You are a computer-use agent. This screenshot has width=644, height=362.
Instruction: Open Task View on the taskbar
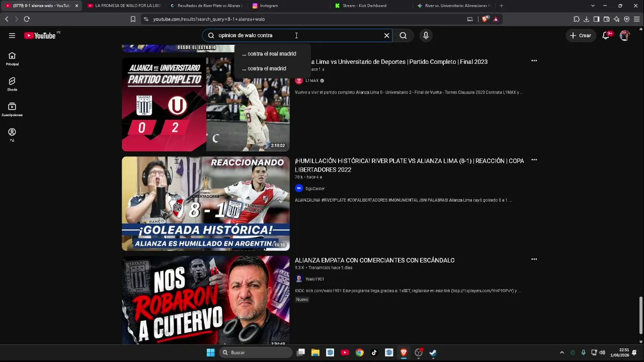[300, 352]
